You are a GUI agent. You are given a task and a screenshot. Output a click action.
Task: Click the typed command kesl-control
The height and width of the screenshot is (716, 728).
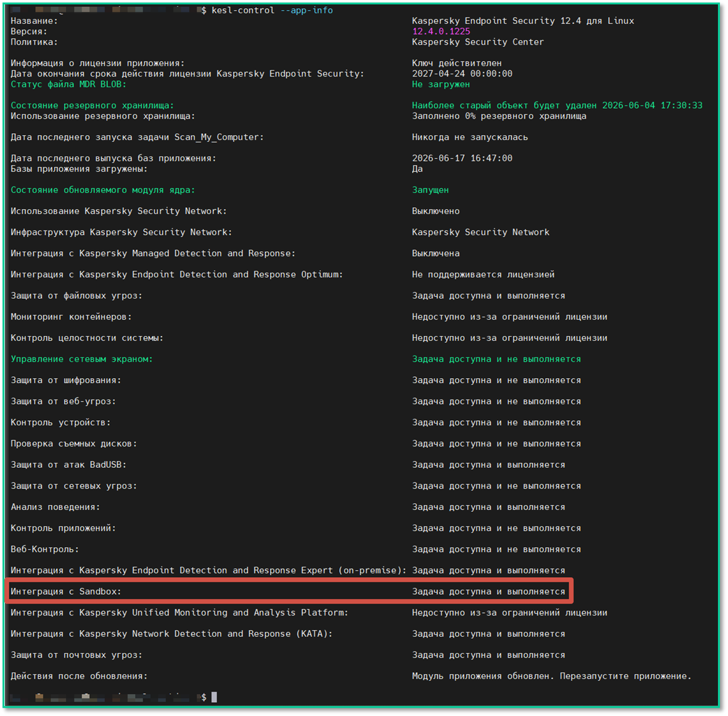(243, 10)
